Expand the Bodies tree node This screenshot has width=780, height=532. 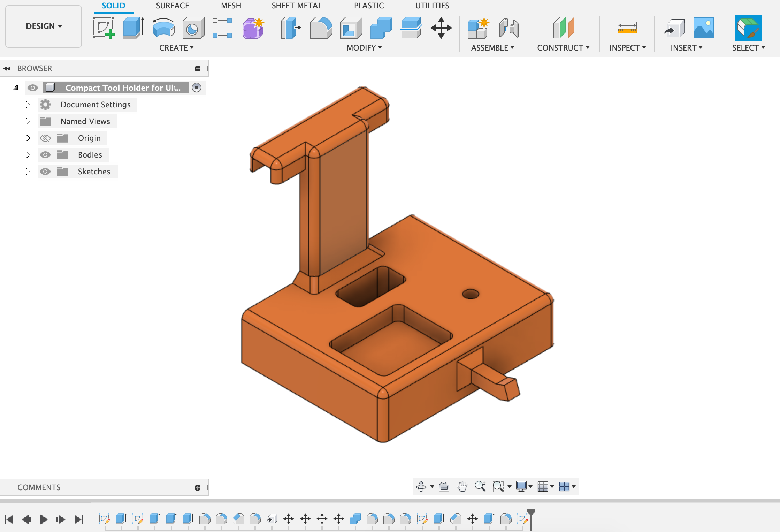28,155
